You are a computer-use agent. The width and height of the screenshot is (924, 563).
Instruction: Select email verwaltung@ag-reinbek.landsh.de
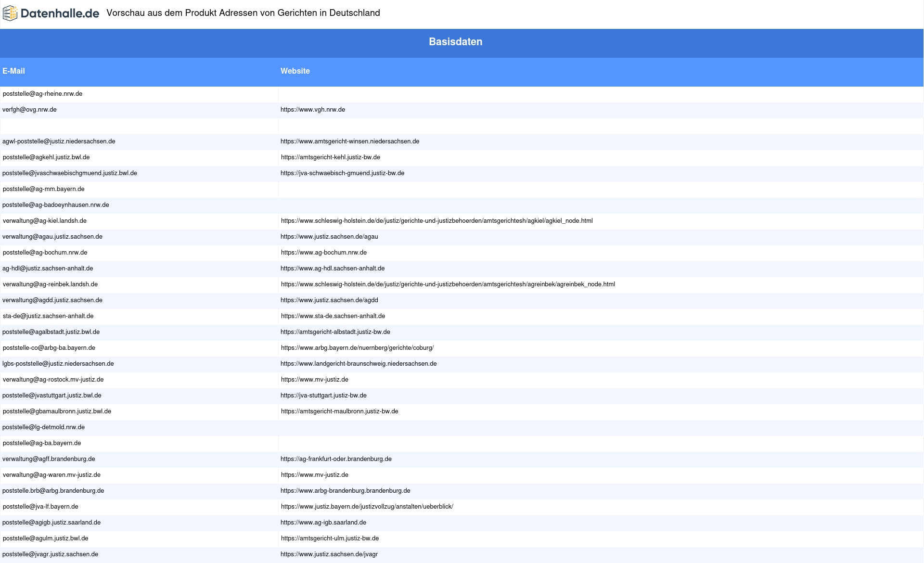click(50, 284)
